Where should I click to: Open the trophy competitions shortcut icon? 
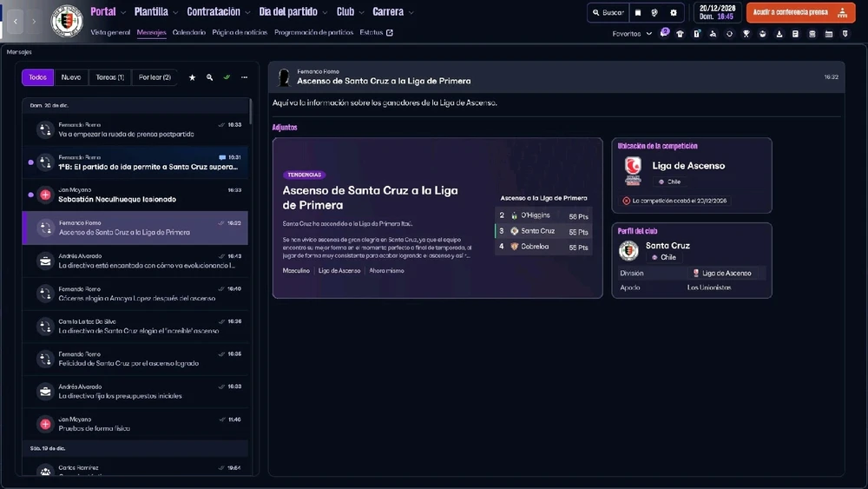[x=746, y=34]
